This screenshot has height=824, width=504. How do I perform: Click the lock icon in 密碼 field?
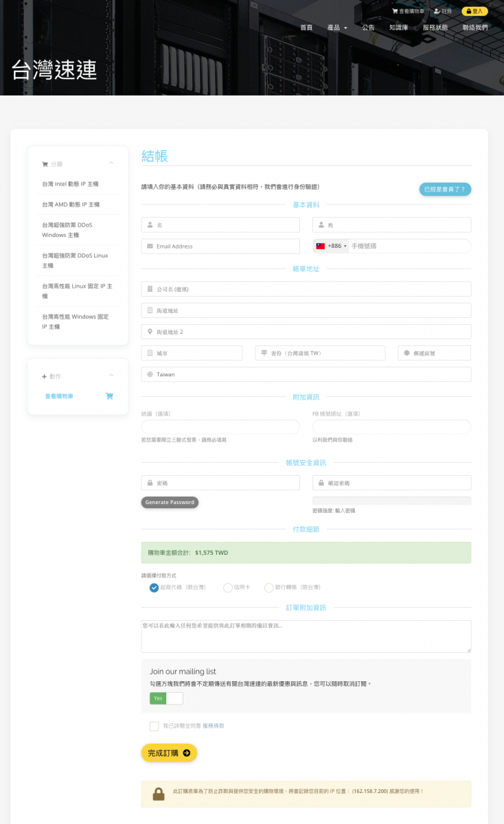[150, 483]
